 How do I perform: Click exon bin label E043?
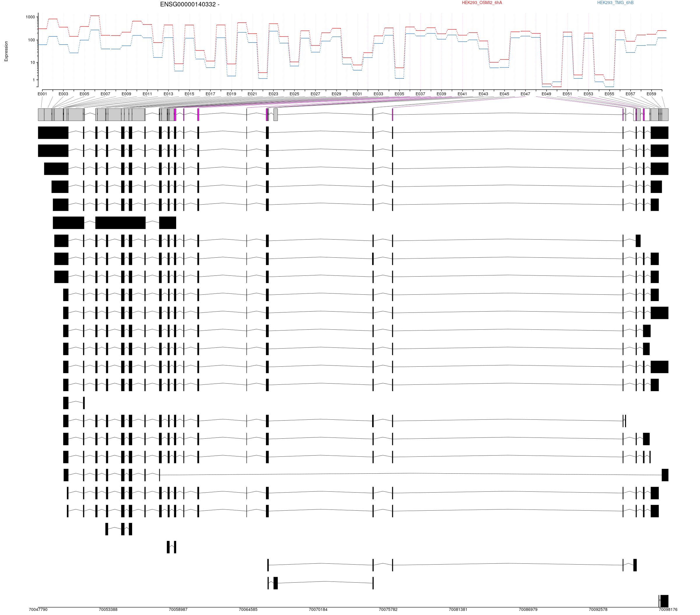(x=483, y=94)
